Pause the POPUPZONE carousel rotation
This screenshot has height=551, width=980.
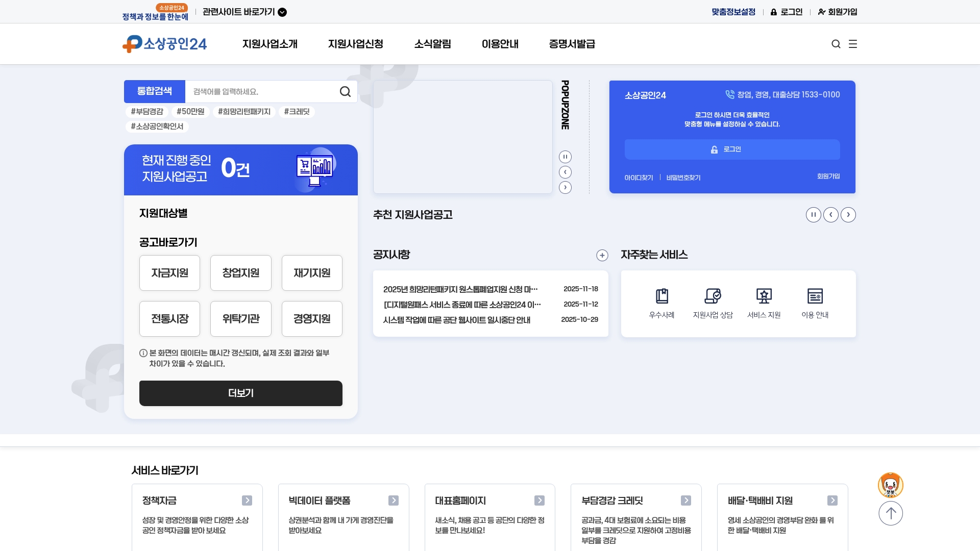coord(565,156)
